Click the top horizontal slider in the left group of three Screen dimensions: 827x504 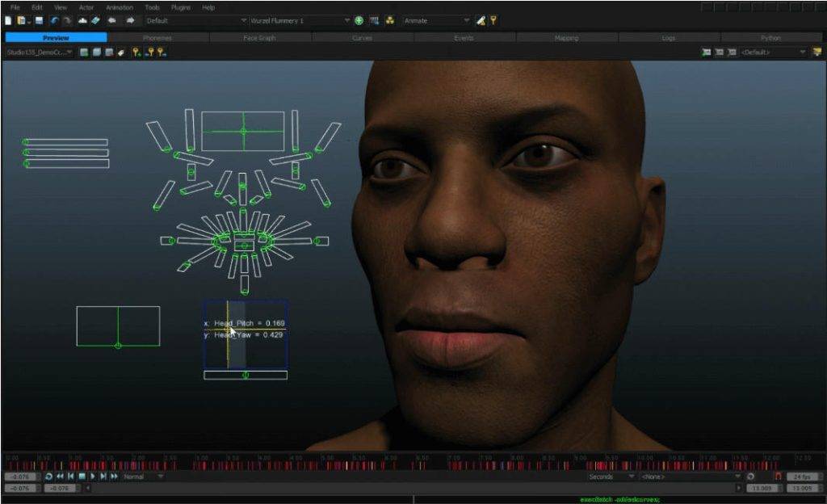(65, 142)
